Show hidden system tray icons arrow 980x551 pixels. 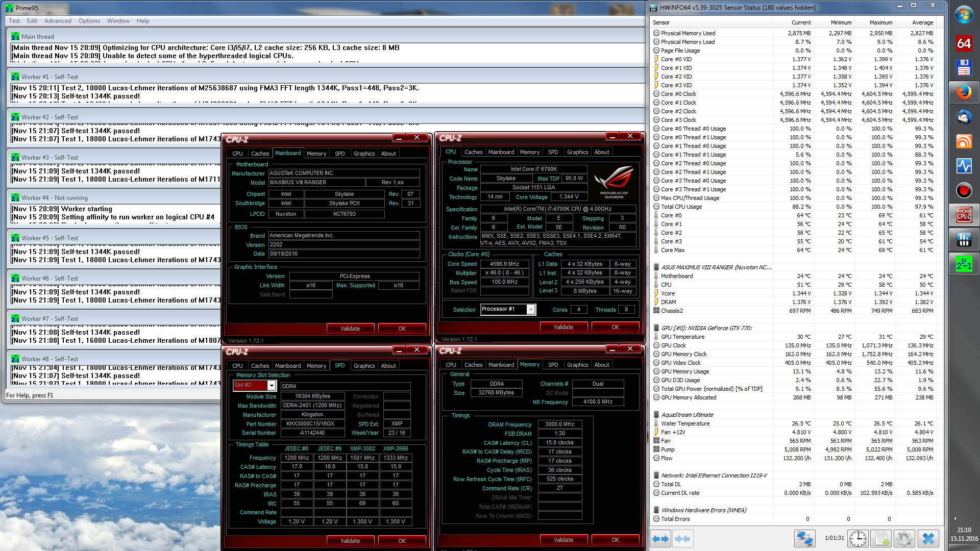(x=955, y=518)
